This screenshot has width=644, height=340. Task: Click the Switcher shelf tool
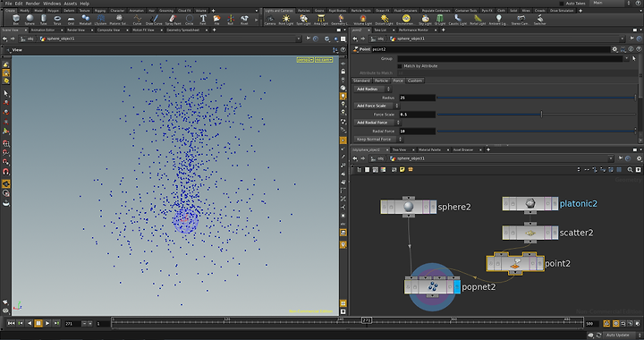[x=539, y=20]
